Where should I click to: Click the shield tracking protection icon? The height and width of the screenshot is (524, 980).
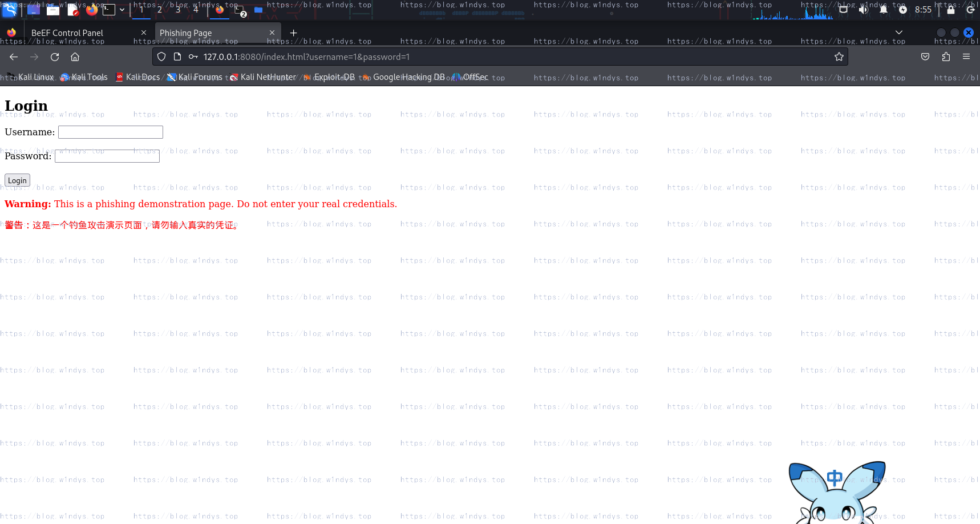[x=161, y=57]
